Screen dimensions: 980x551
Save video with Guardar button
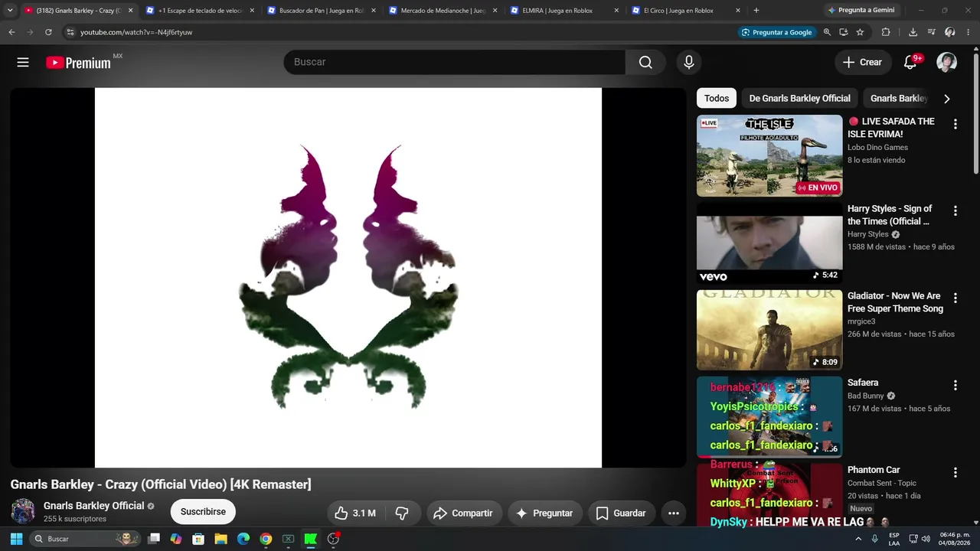621,513
